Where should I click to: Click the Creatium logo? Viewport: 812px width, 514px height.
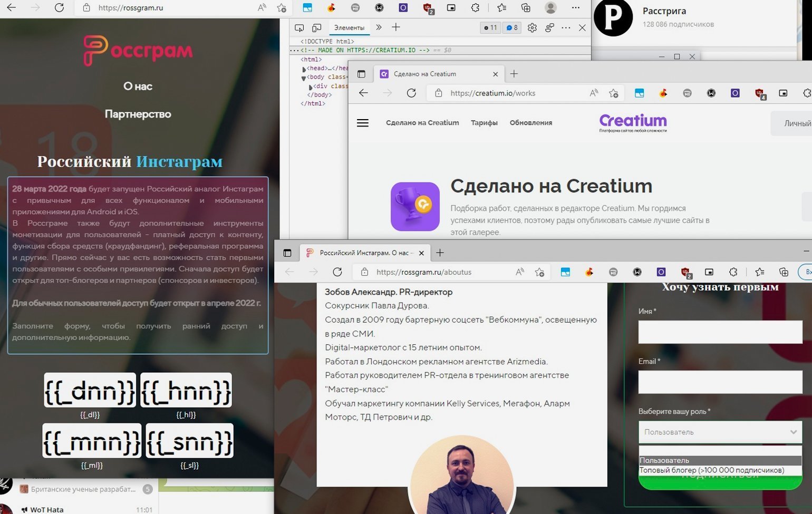pos(633,123)
